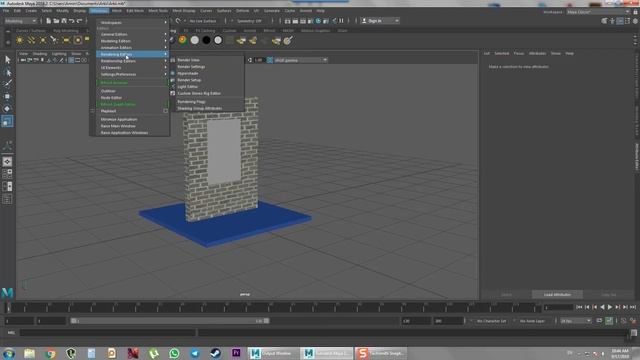Click the New Scene icon
Screen dimensions: 640x360
click(49, 21)
